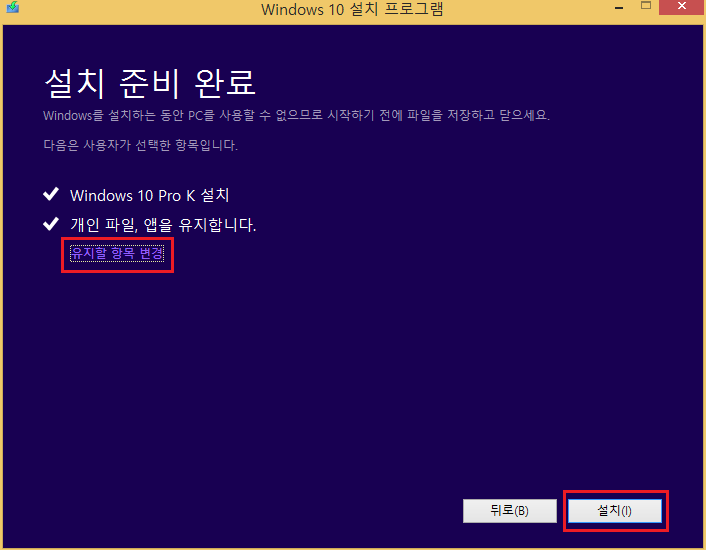This screenshot has width=706, height=550.
Task: Click the 설치(I) install button
Action: 615,511
